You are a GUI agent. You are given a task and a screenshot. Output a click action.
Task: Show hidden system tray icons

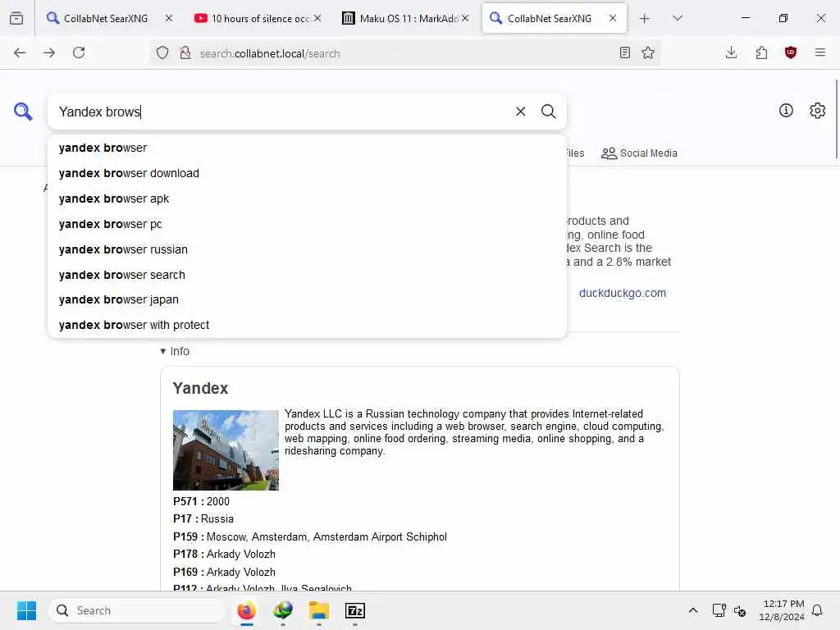(692, 610)
